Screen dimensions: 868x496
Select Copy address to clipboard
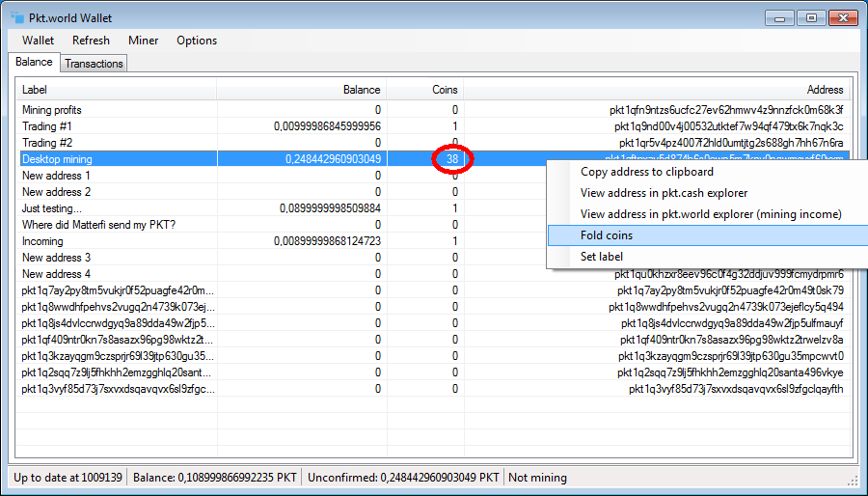[647, 172]
